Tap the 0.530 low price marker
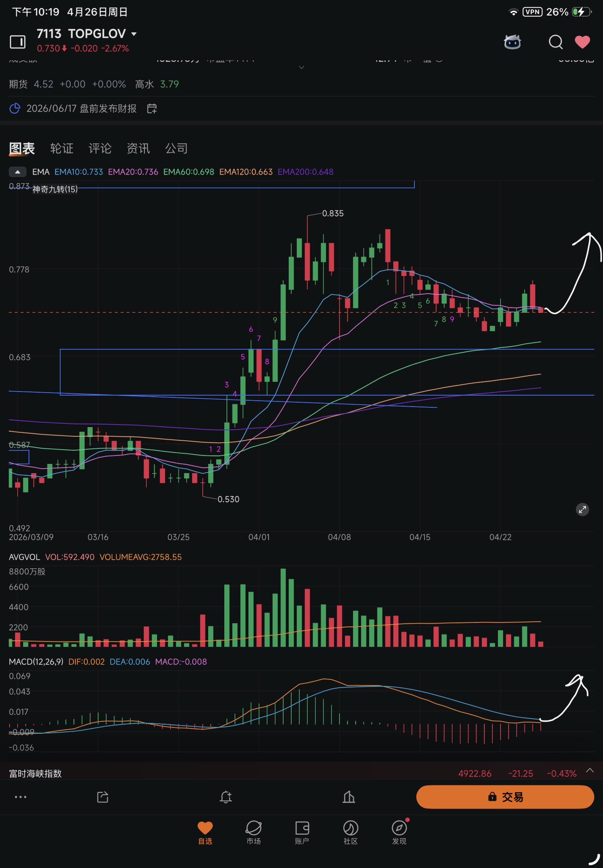The width and height of the screenshot is (603, 868). coord(228,499)
